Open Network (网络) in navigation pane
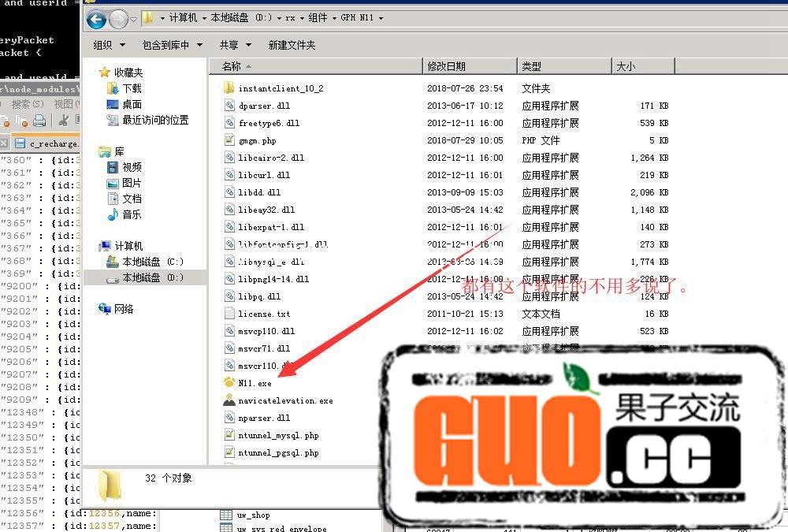788x532 pixels. pyautogui.click(x=124, y=309)
